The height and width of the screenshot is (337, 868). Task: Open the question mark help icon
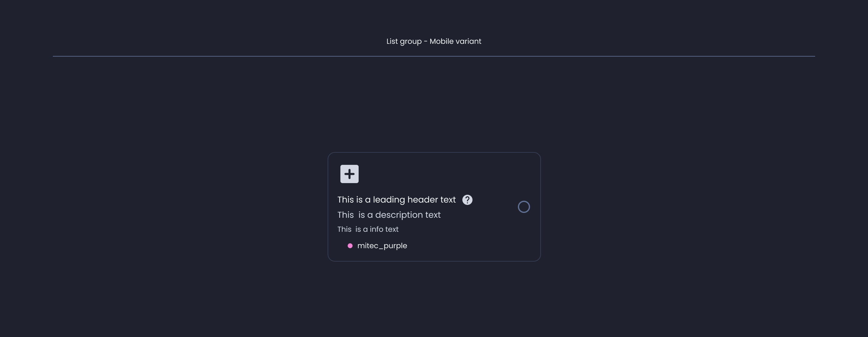point(467,200)
